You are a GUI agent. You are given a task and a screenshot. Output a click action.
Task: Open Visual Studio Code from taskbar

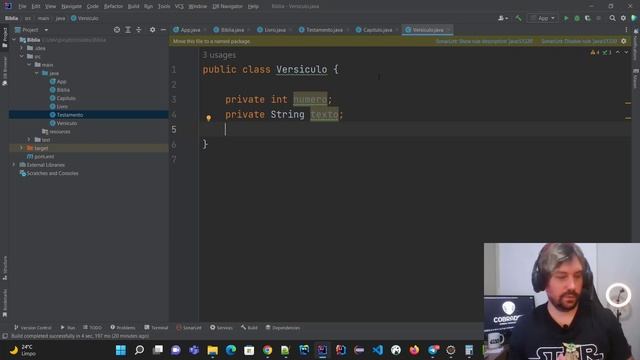coord(378,350)
